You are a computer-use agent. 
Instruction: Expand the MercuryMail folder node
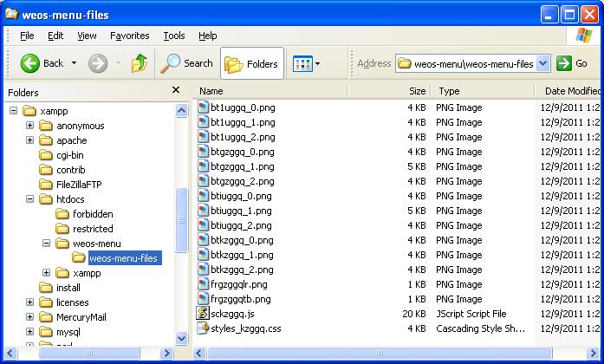point(30,317)
